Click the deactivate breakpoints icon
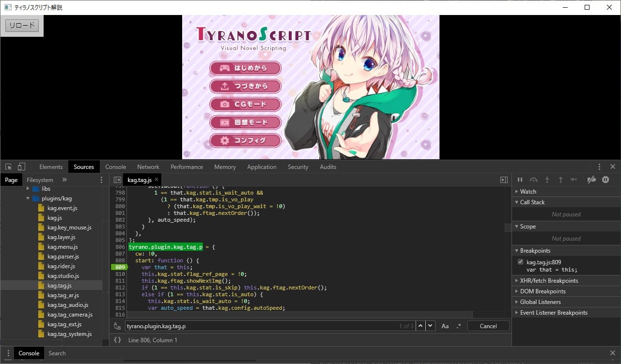Image resolution: width=621 pixels, height=364 pixels. click(591, 180)
